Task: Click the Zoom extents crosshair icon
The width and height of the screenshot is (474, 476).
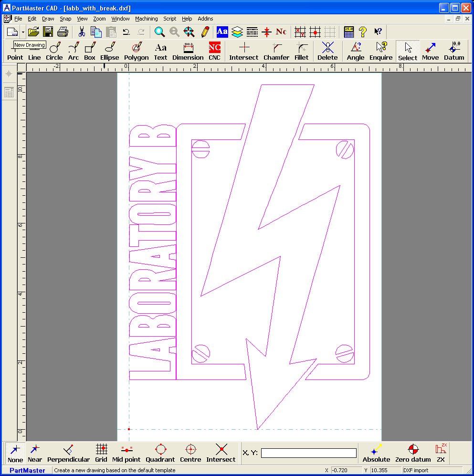Action: coord(189,32)
